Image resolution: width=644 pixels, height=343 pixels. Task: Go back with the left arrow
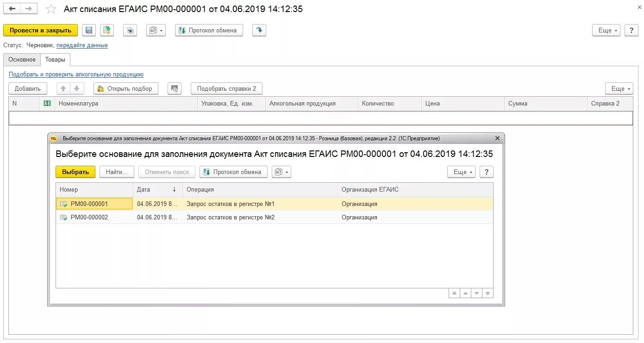point(13,9)
